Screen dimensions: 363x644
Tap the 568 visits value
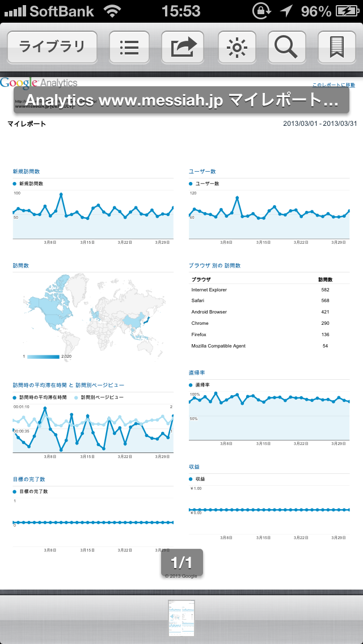click(x=325, y=300)
